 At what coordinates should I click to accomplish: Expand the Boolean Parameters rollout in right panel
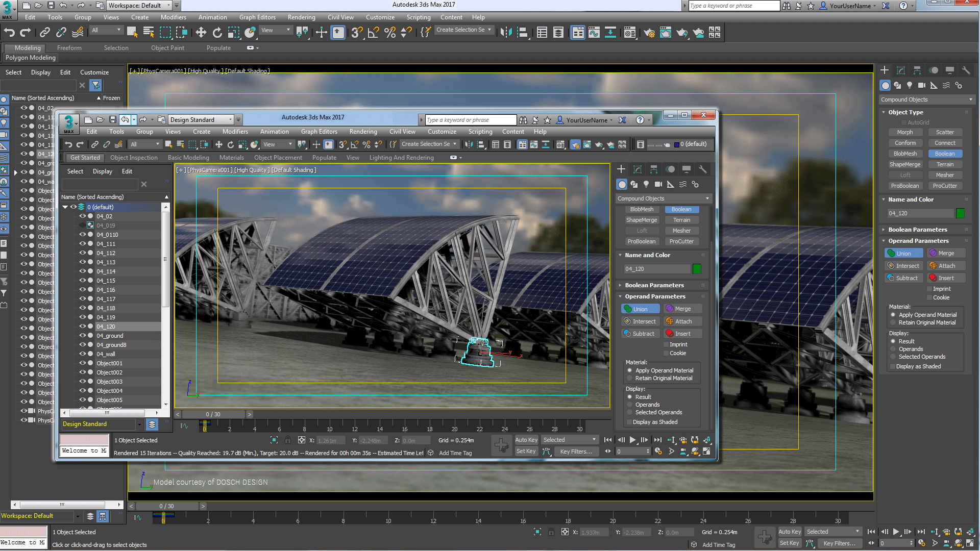click(x=917, y=230)
